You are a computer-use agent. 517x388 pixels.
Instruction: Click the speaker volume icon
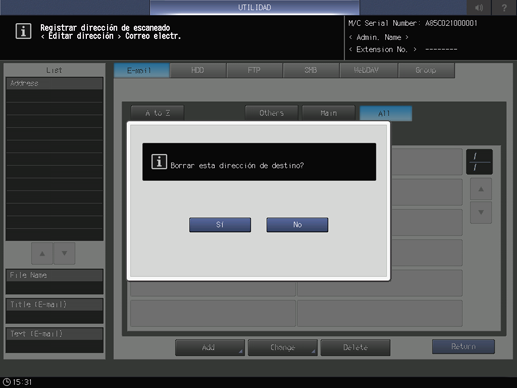(x=479, y=8)
